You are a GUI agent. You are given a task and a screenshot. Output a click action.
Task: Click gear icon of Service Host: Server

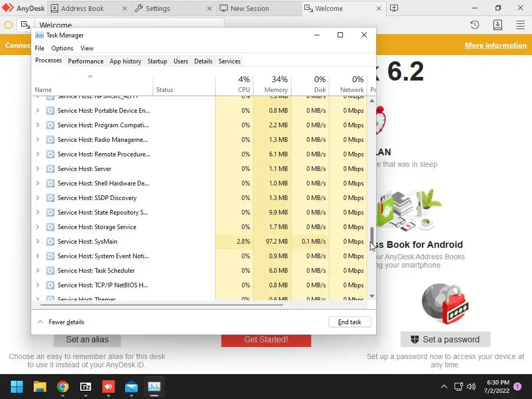click(50, 169)
